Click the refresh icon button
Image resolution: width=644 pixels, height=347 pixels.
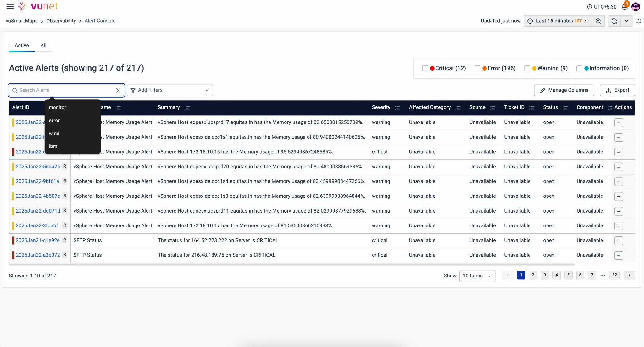pos(614,21)
